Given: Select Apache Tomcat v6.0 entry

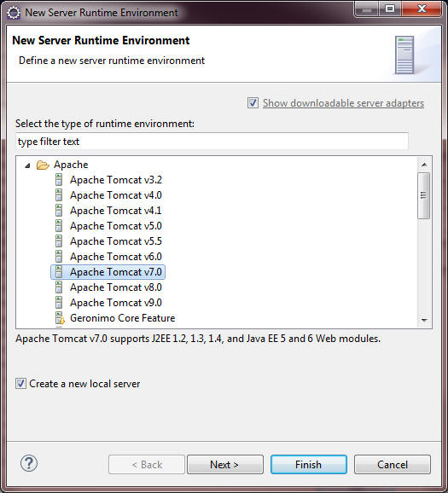Looking at the screenshot, I should pyautogui.click(x=116, y=257).
